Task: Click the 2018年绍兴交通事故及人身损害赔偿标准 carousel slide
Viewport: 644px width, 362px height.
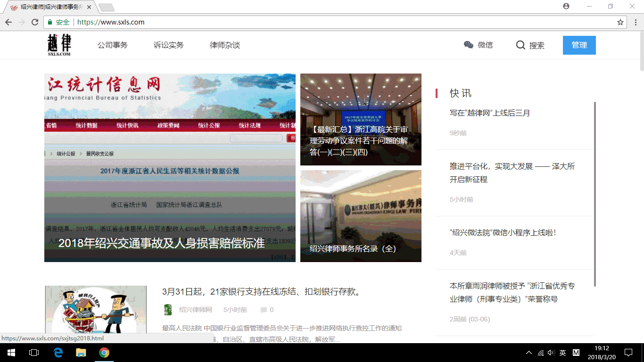Action: [x=162, y=244]
